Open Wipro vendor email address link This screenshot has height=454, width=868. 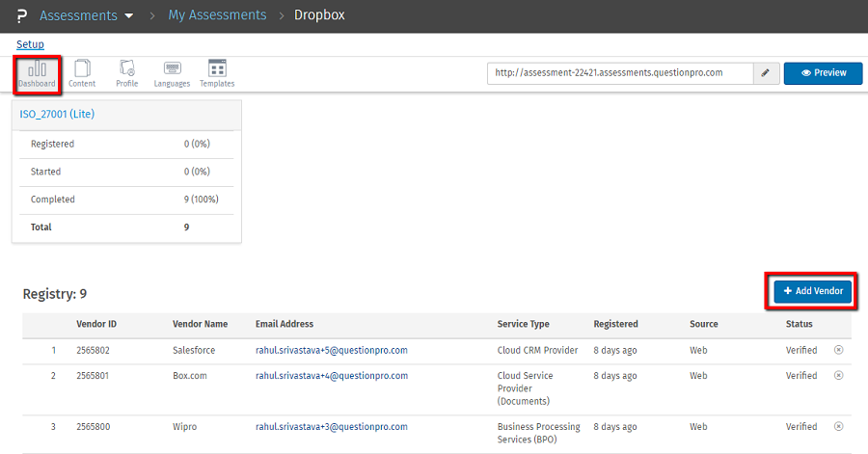click(331, 426)
